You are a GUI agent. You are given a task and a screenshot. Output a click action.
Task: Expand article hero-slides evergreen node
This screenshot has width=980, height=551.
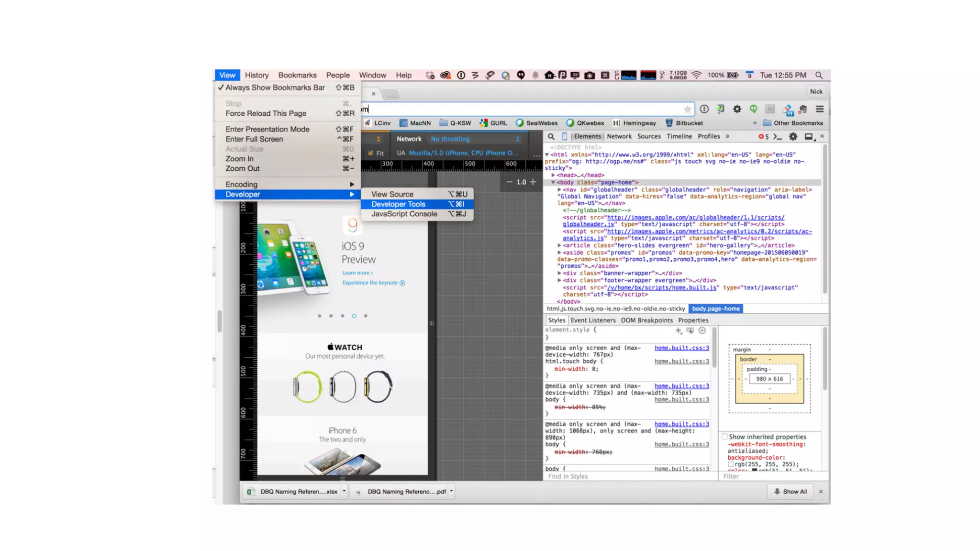[x=559, y=245]
